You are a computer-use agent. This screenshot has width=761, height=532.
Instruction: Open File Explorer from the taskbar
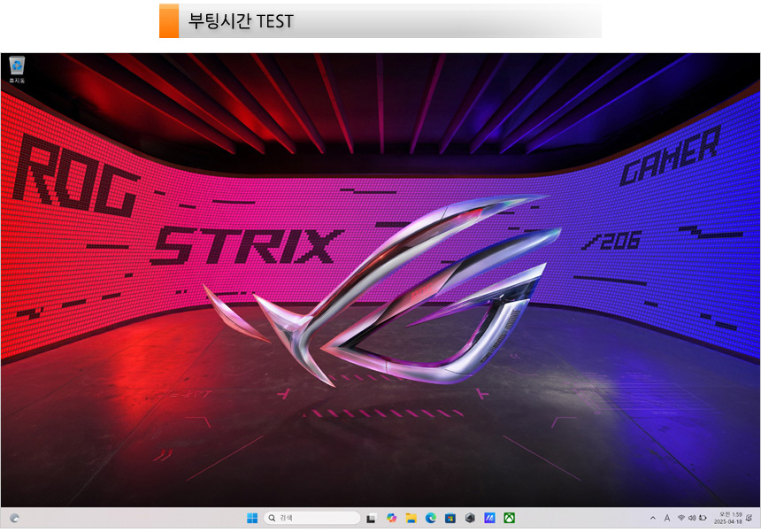[411, 518]
